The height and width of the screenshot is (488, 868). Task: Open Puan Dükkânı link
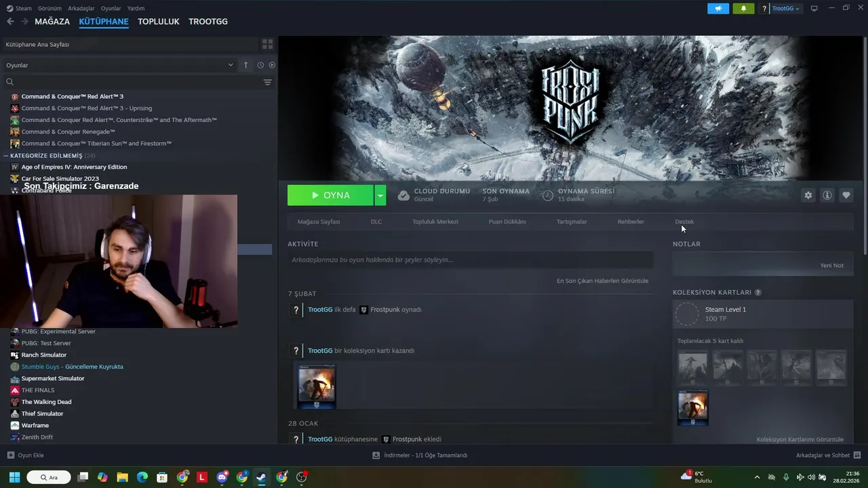507,222
